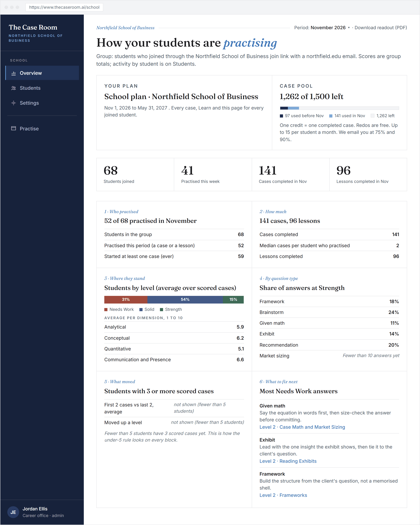Screen dimensions: 420x525
Task: Click the Overview bar chart icon
Action: tap(14, 73)
